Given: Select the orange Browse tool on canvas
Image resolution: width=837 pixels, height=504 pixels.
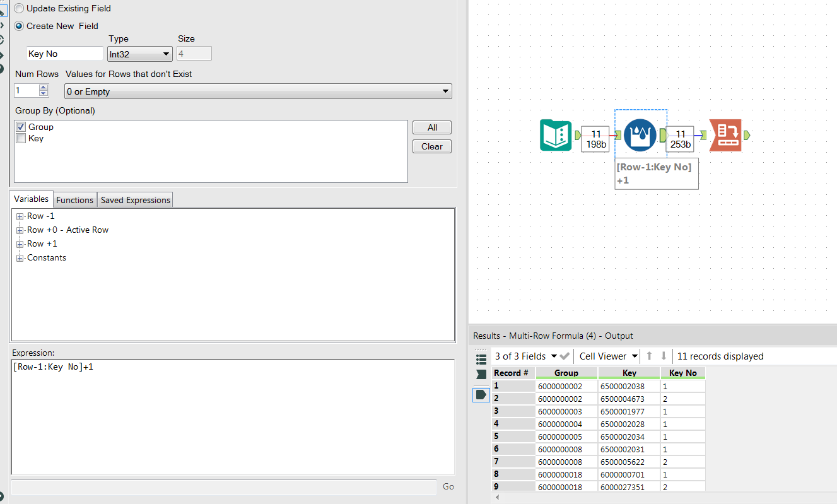Looking at the screenshot, I should [x=727, y=135].
